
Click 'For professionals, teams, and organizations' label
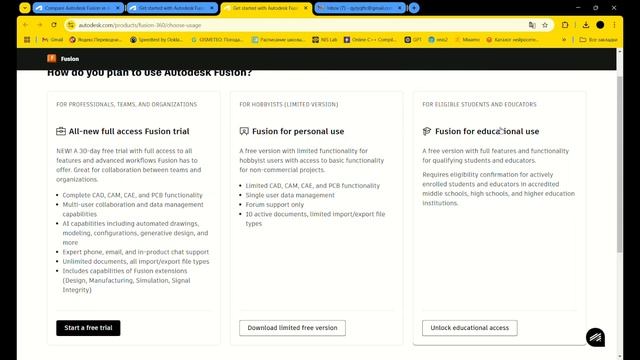pos(127,104)
